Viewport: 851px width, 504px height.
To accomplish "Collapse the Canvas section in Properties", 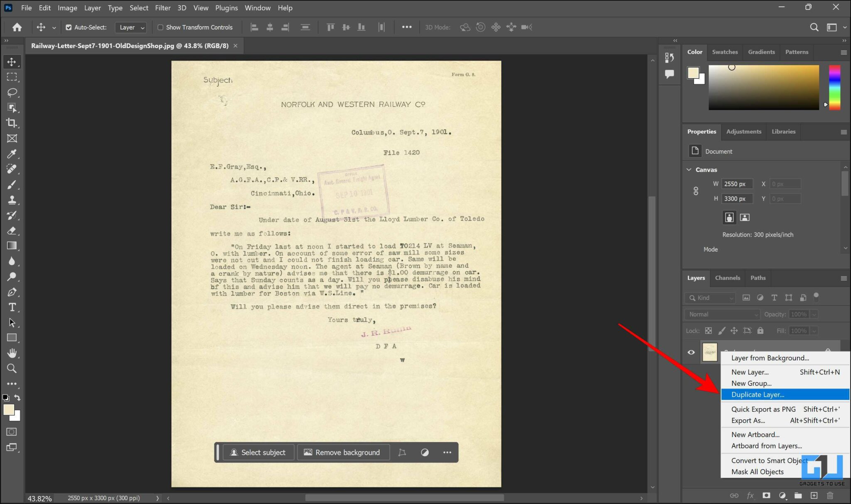I will pyautogui.click(x=689, y=169).
